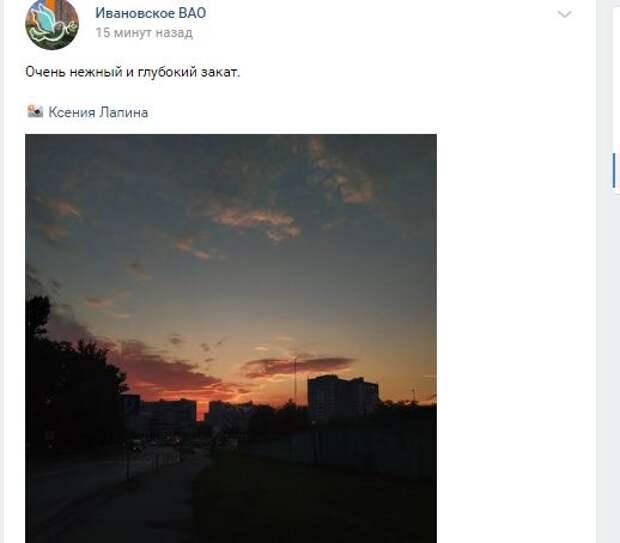Click the blue active marker in right sidebar
Viewport: 620px width, 543px height.
pyautogui.click(x=614, y=170)
